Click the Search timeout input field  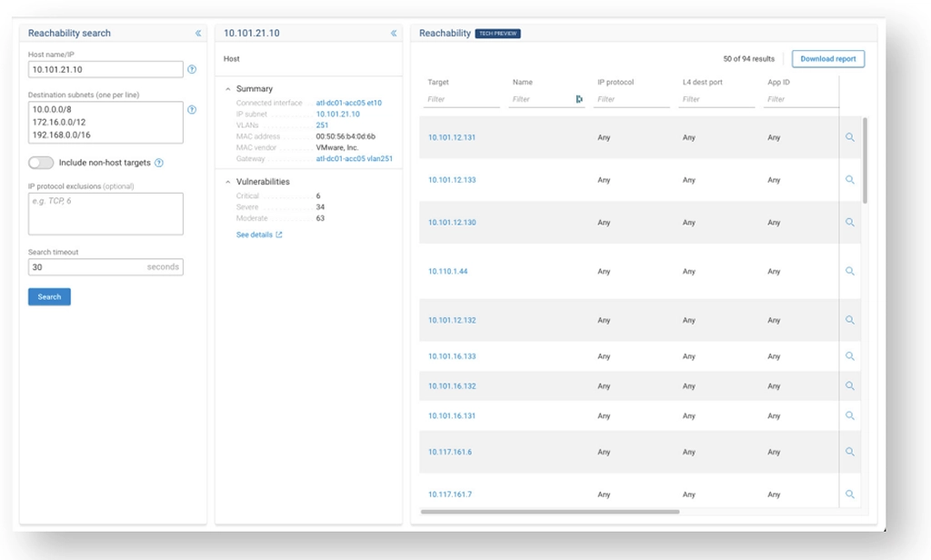click(86, 267)
